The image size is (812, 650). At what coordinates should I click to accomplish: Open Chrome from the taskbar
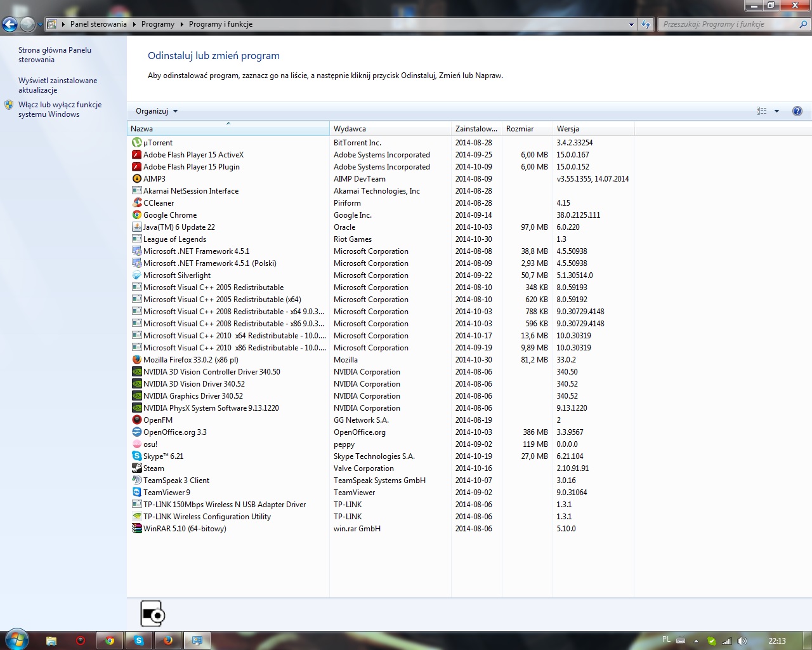110,640
